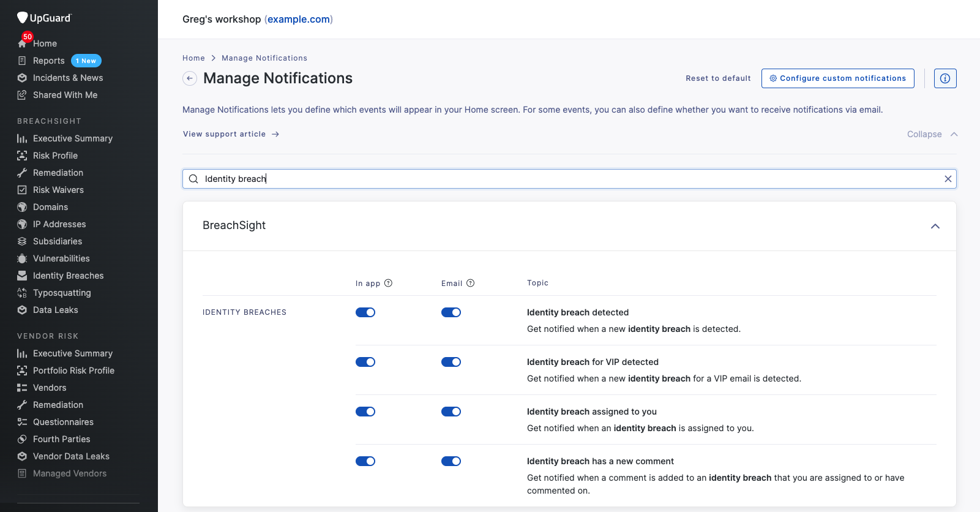Click the BreachSight Executive Summary chart icon

pyautogui.click(x=22, y=138)
